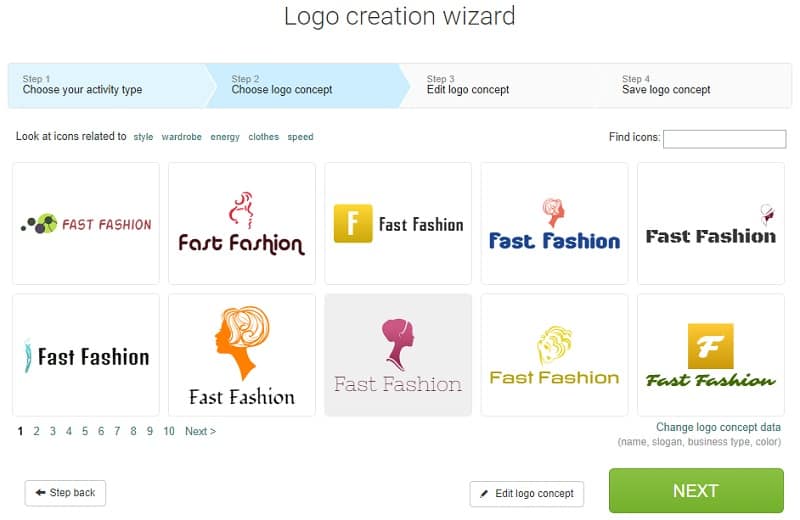This screenshot has width=800, height=520.
Task: Click the green NEXT button
Action: click(x=696, y=490)
